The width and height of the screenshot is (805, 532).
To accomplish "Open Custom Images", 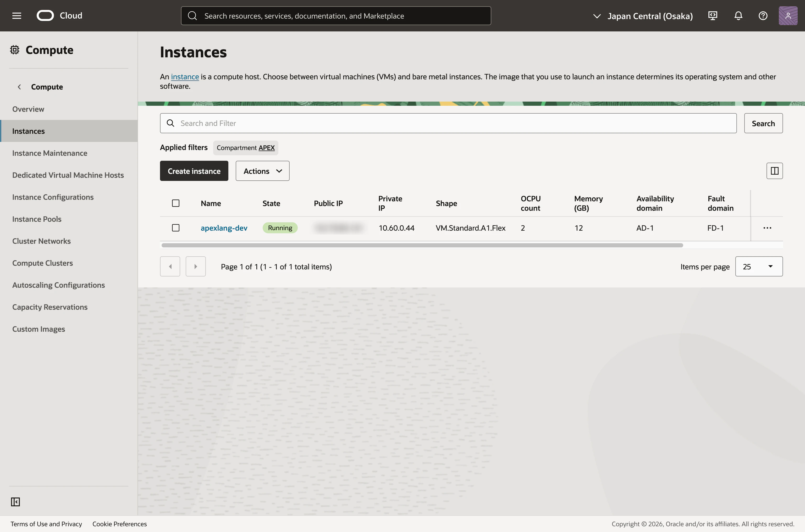I will click(x=38, y=329).
